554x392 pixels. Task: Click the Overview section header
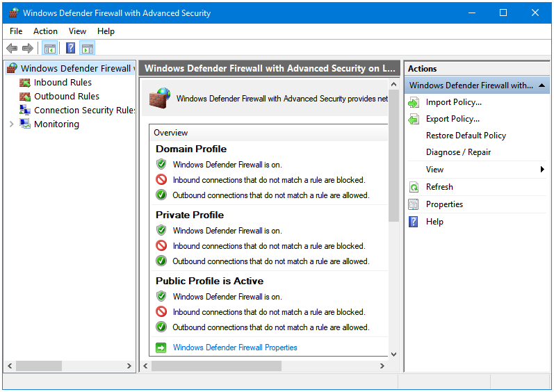(x=268, y=133)
